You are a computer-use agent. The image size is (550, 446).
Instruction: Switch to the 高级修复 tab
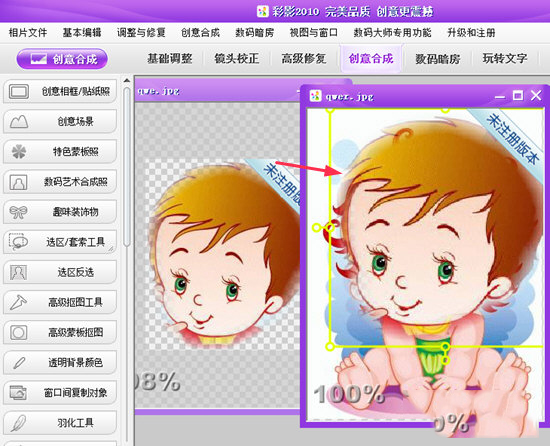point(304,59)
